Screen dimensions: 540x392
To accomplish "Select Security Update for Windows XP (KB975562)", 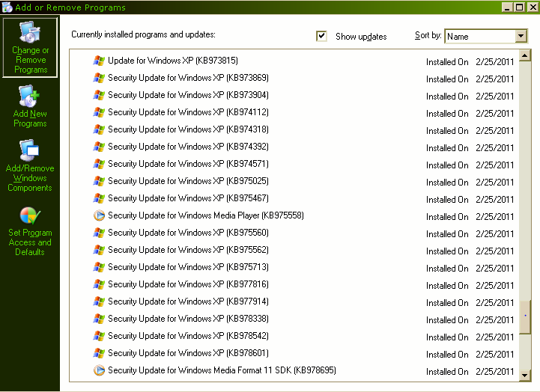I will (188, 250).
